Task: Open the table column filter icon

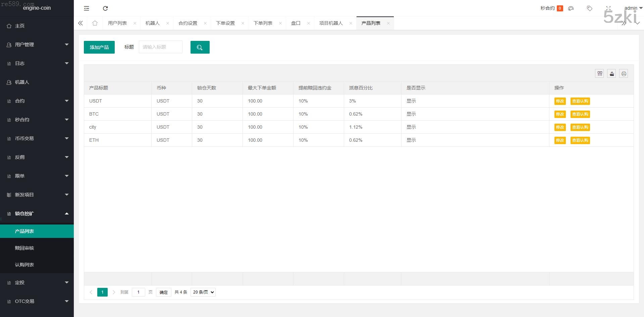Action: pyautogui.click(x=599, y=74)
